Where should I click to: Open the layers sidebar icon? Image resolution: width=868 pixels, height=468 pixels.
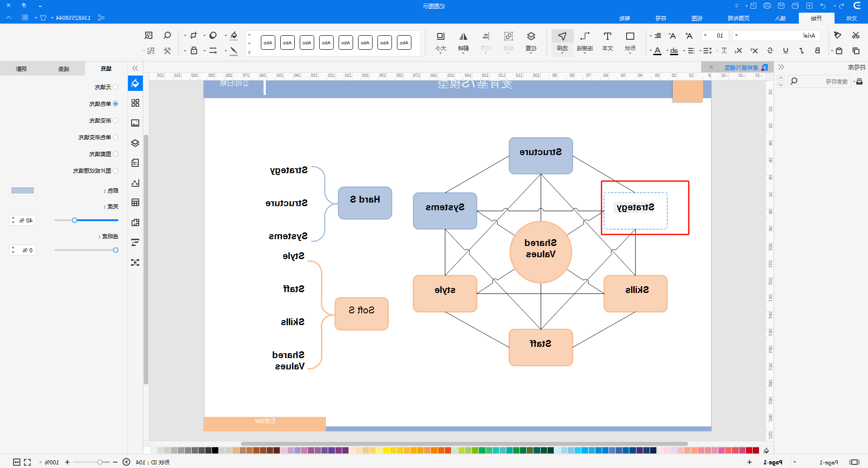[x=135, y=143]
